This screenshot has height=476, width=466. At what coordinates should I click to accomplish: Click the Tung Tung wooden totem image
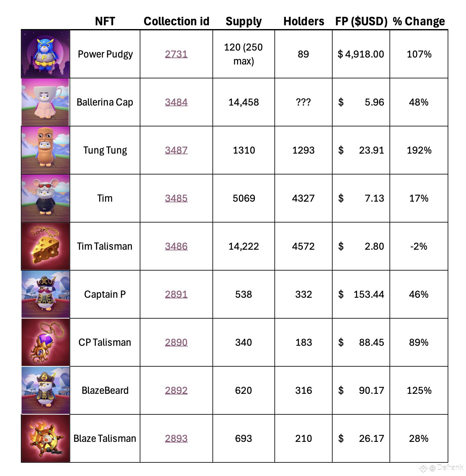(x=46, y=150)
